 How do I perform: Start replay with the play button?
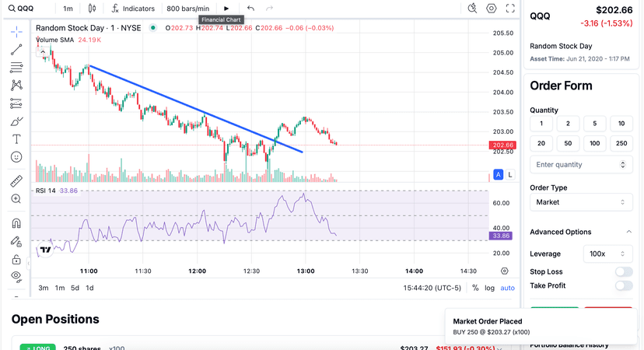[226, 9]
